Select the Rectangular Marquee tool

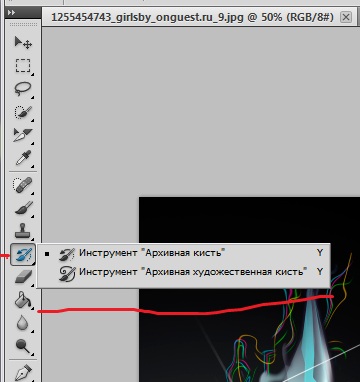[23, 66]
